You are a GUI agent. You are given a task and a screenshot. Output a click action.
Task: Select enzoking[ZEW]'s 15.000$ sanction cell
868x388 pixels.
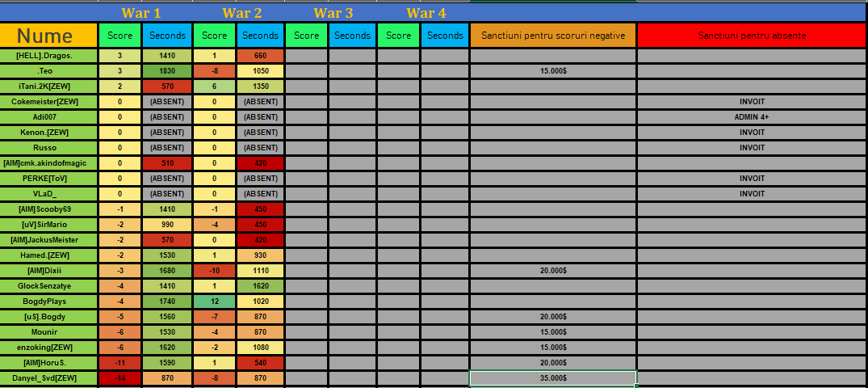tap(553, 348)
